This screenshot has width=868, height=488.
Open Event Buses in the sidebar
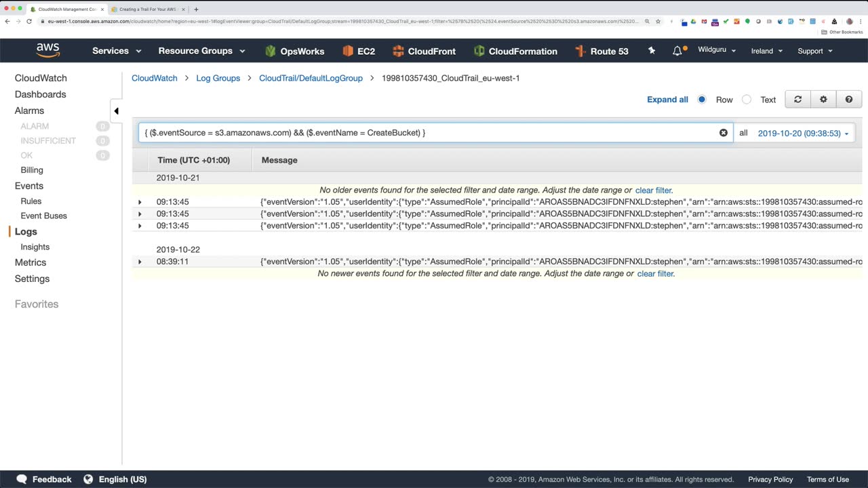[x=44, y=216]
